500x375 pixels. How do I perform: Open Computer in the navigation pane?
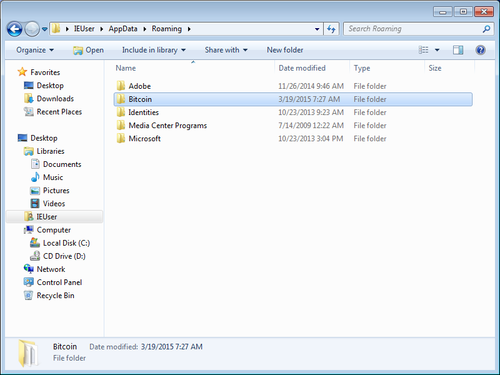[x=54, y=230]
